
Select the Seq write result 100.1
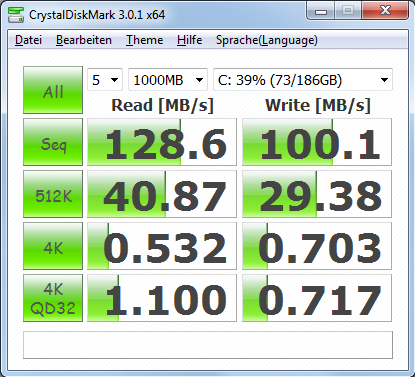[x=317, y=142]
